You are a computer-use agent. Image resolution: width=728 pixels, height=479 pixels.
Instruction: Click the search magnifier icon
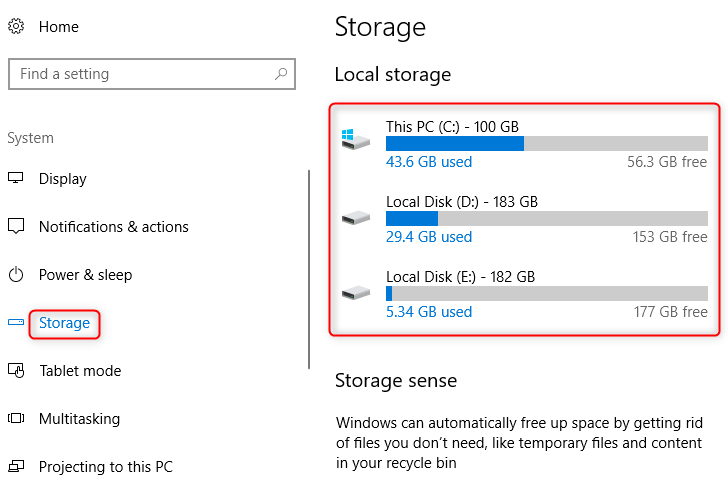pyautogui.click(x=282, y=74)
